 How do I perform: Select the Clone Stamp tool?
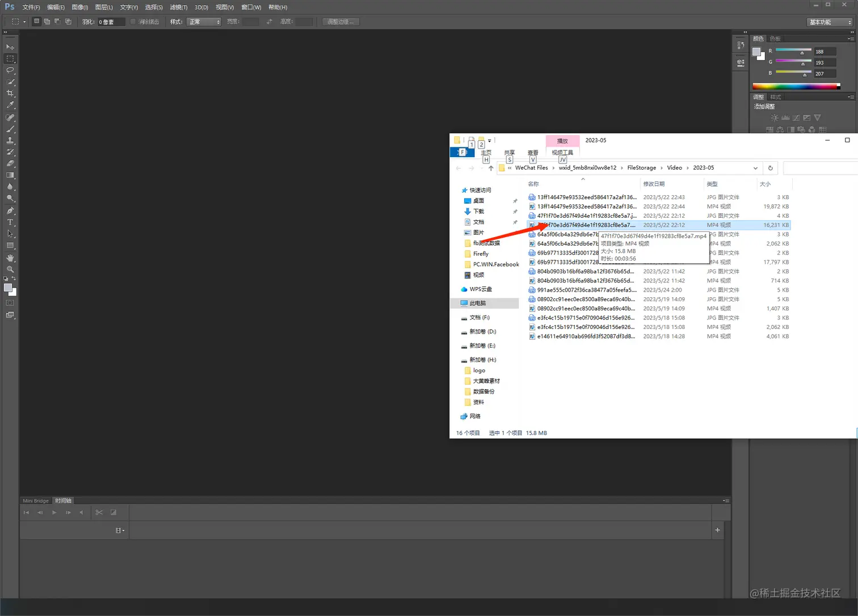coord(10,141)
